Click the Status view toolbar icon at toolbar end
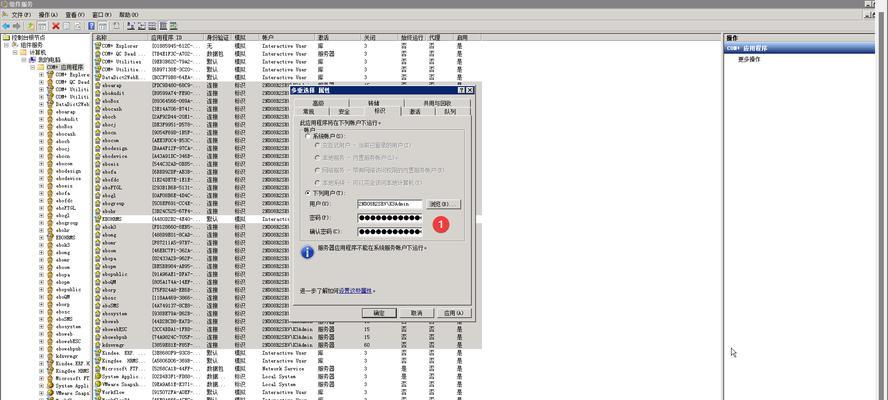Image resolution: width=888 pixels, height=400 pixels. (x=174, y=25)
